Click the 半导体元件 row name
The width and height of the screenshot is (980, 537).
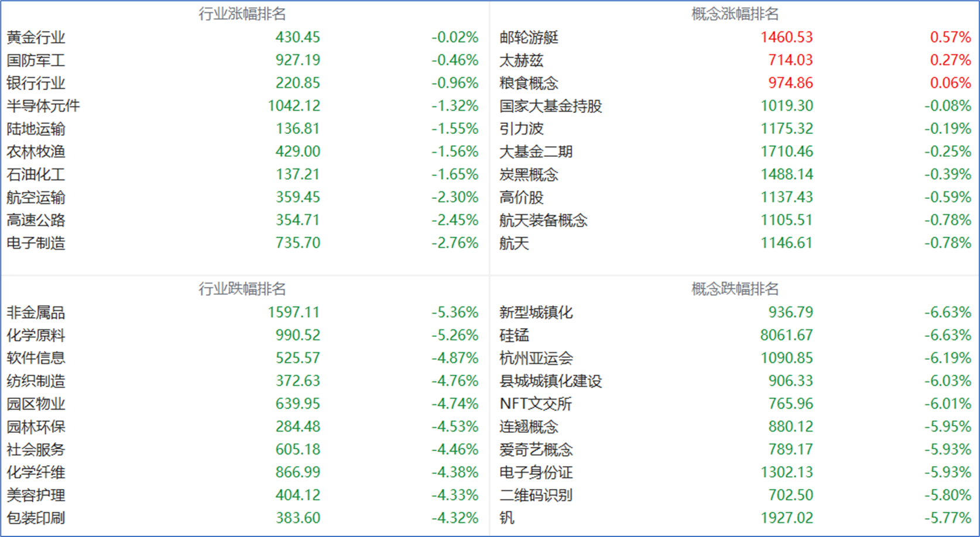pyautogui.click(x=43, y=106)
